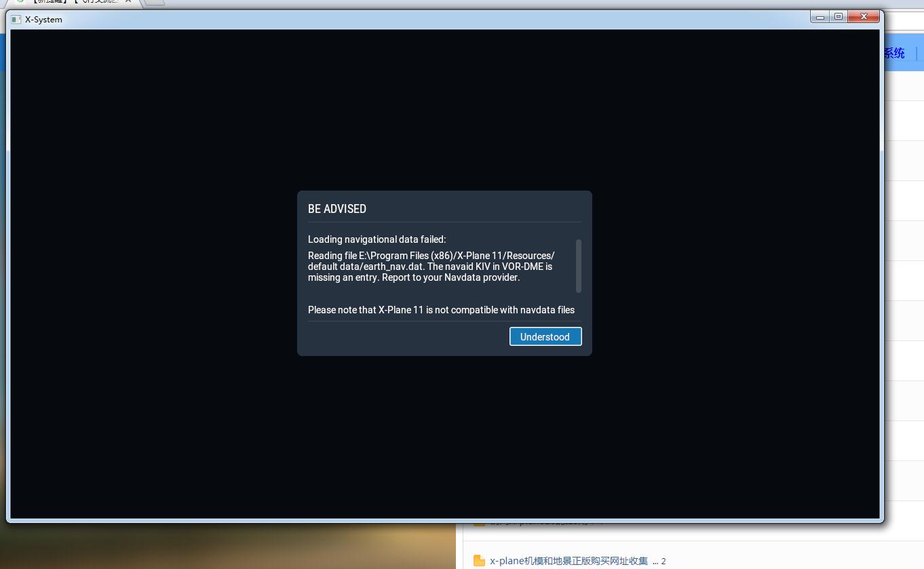924x569 pixels.
Task: Close the X-System window
Action: 864,17
